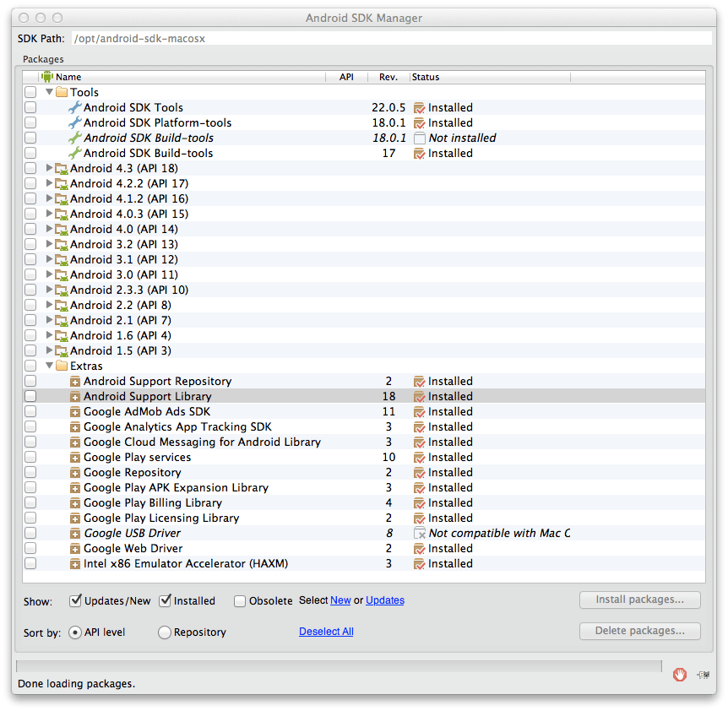Click the Tools folder icon
This screenshot has height=711, width=728.
(x=62, y=92)
